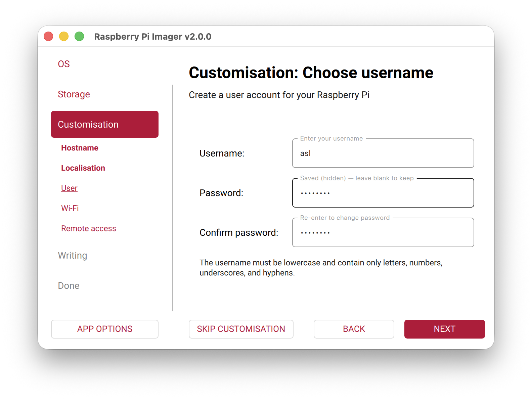Close the Raspberry Pi Imager window

[x=48, y=36]
